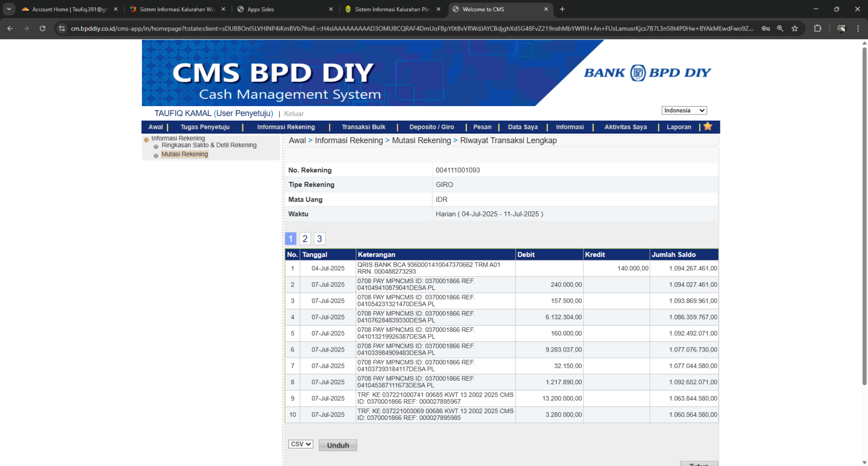Open the Indonesia language dropdown
Image resolution: width=868 pixels, height=466 pixels.
(x=684, y=110)
